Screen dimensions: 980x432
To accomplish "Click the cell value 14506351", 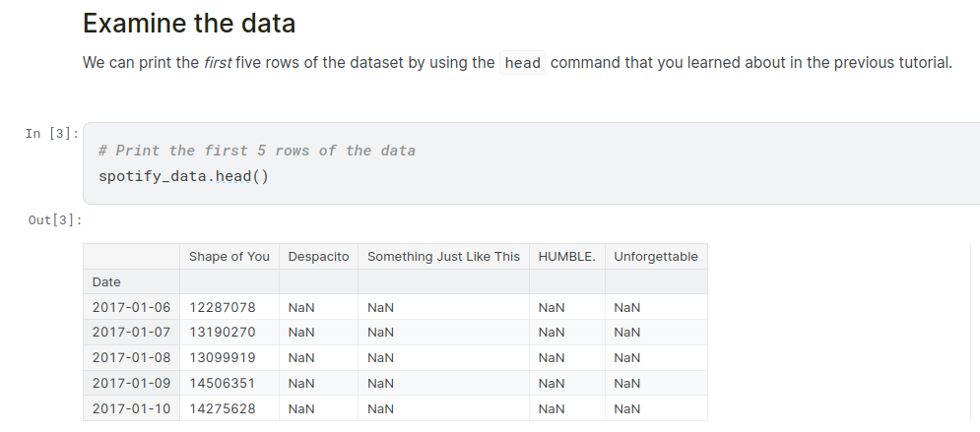I will coord(223,384).
